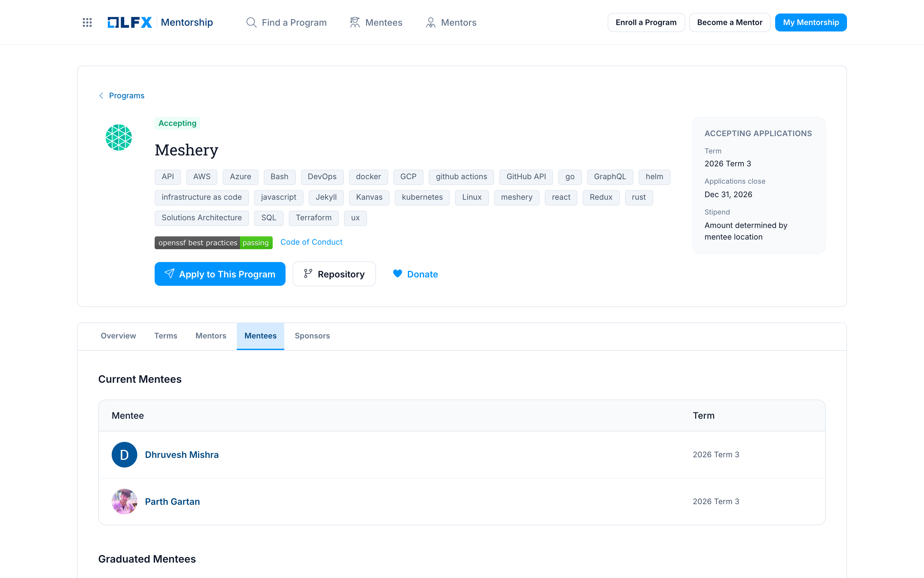
Task: Click the Kanvas skill tag
Action: (x=369, y=197)
